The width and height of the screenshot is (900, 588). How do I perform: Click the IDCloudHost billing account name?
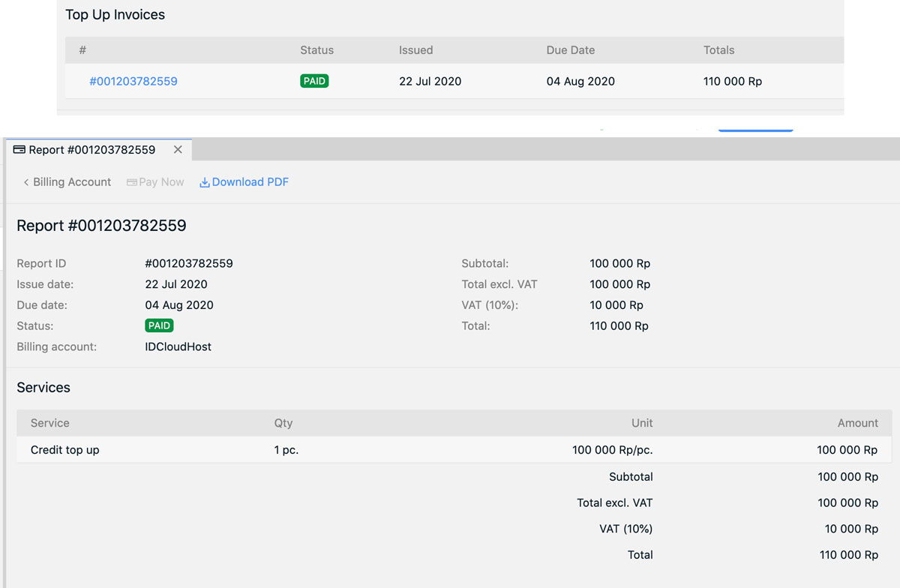(x=179, y=346)
